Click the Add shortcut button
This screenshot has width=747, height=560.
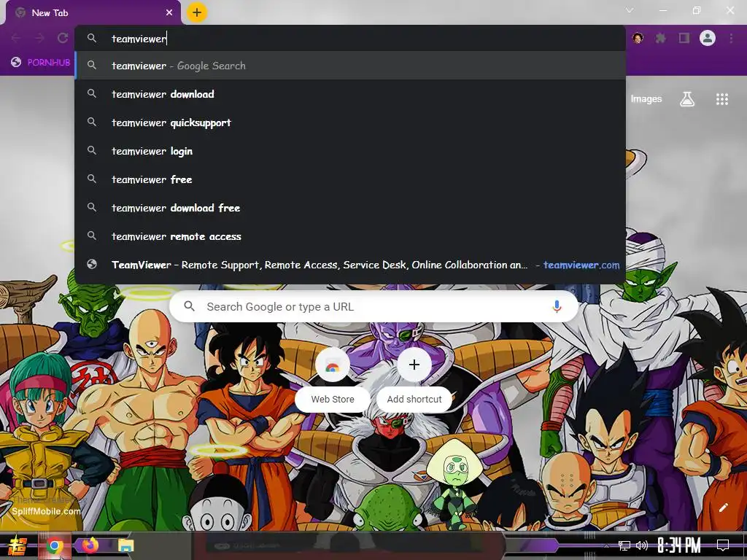414,381
